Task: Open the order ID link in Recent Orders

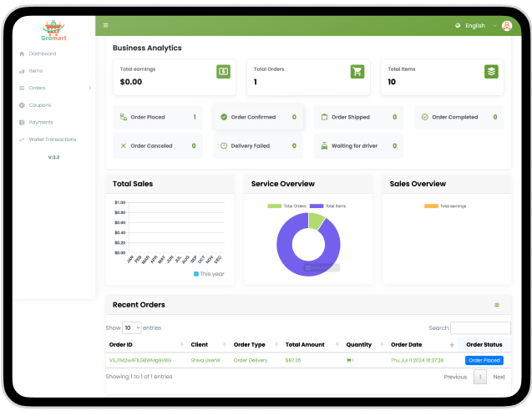Action: (139, 360)
